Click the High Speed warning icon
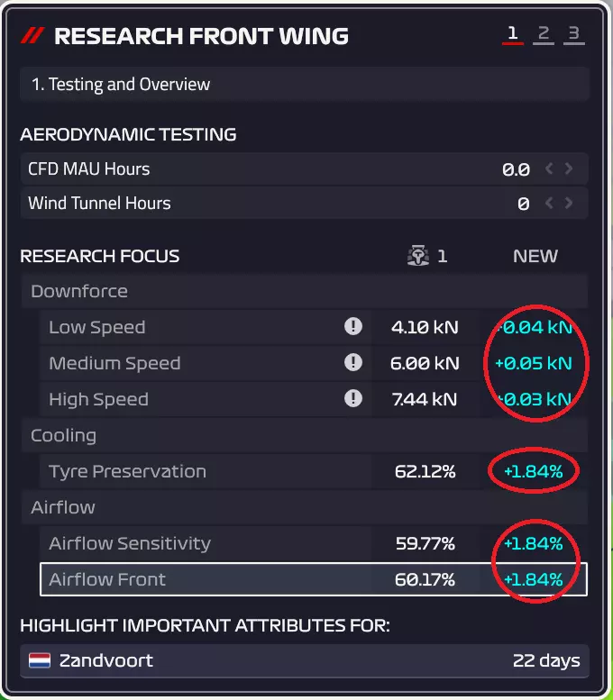 click(353, 399)
